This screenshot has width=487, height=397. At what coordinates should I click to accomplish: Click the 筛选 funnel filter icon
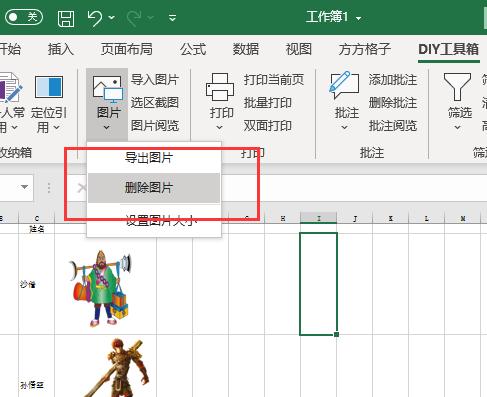pyautogui.click(x=457, y=87)
